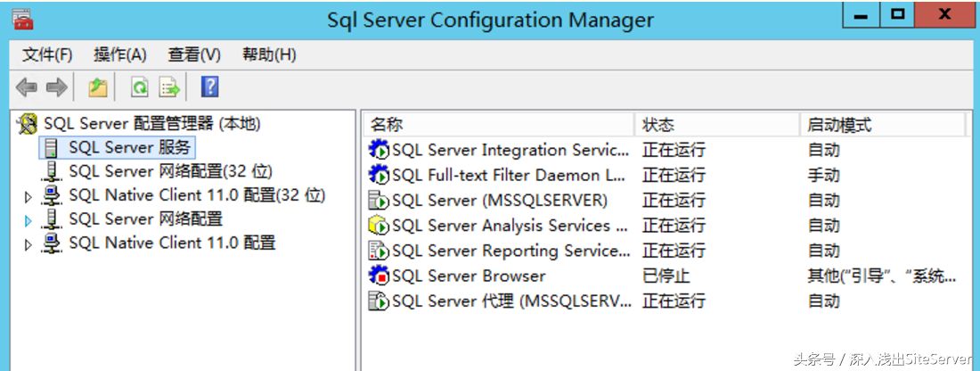Image resolution: width=980 pixels, height=371 pixels.
Task: Click 正在运行 status of Integration Services row
Action: click(x=674, y=150)
